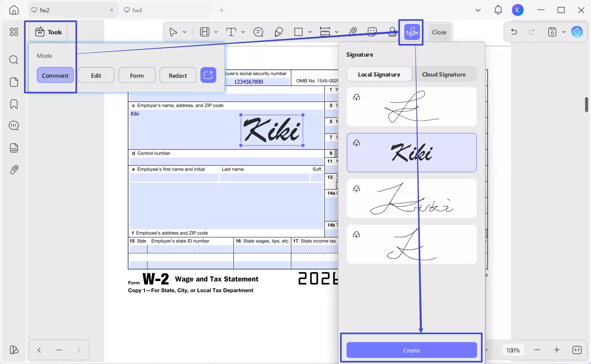Select the Cloud Signature tab
Screen dimensions: 591x364
click(x=444, y=74)
